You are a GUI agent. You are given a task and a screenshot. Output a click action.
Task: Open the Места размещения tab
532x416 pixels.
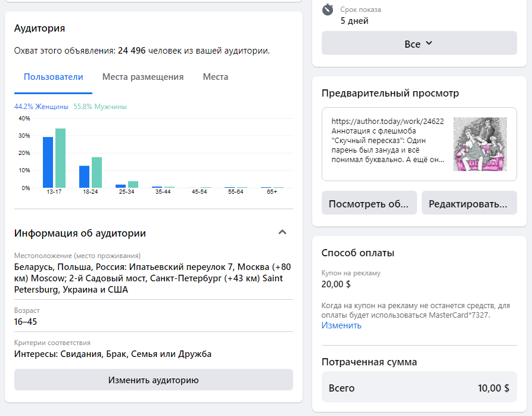pyautogui.click(x=143, y=77)
